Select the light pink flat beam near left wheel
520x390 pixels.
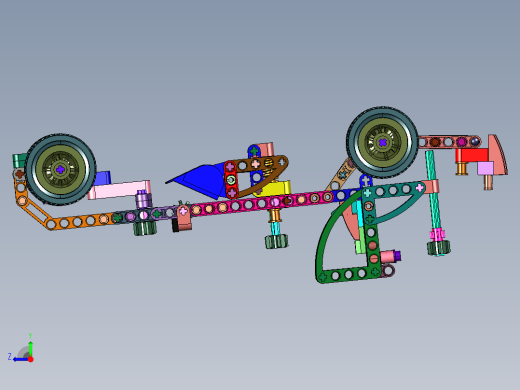point(119,189)
